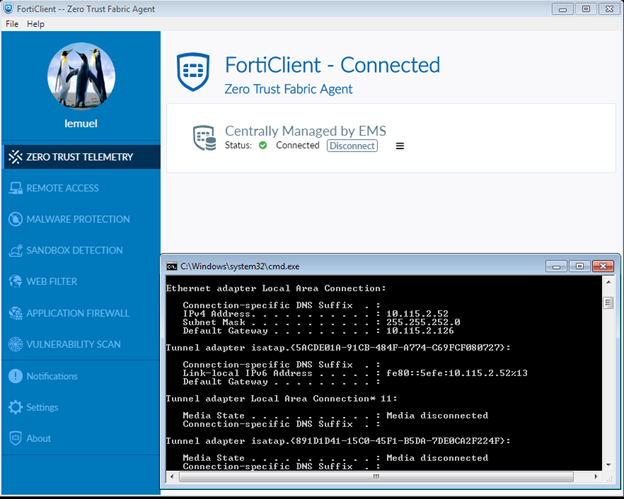The image size is (624, 499).
Task: Click the Zero Trust Telemetry sidebar icon
Action: pos(16,157)
